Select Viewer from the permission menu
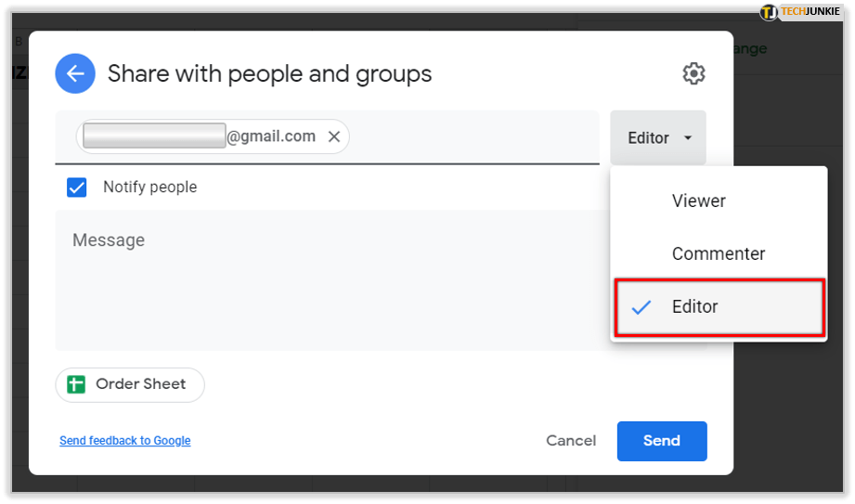This screenshot has height=504, width=855. [x=698, y=200]
